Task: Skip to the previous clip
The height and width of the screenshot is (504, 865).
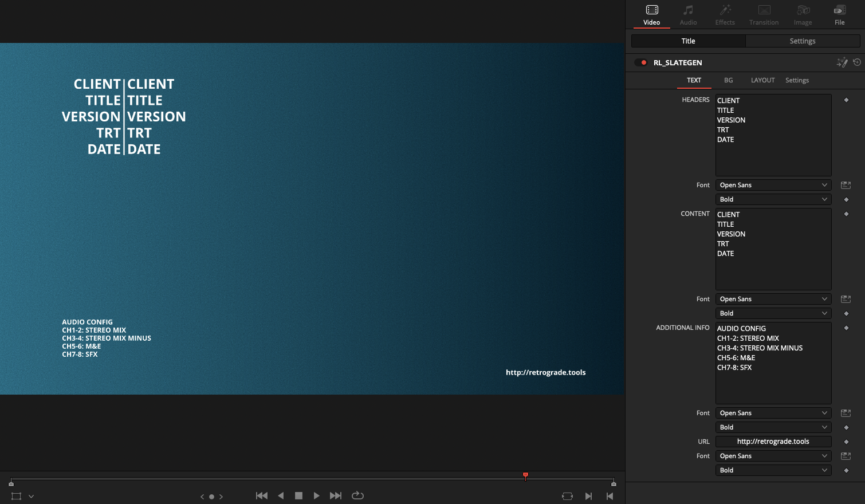Action: pyautogui.click(x=610, y=497)
